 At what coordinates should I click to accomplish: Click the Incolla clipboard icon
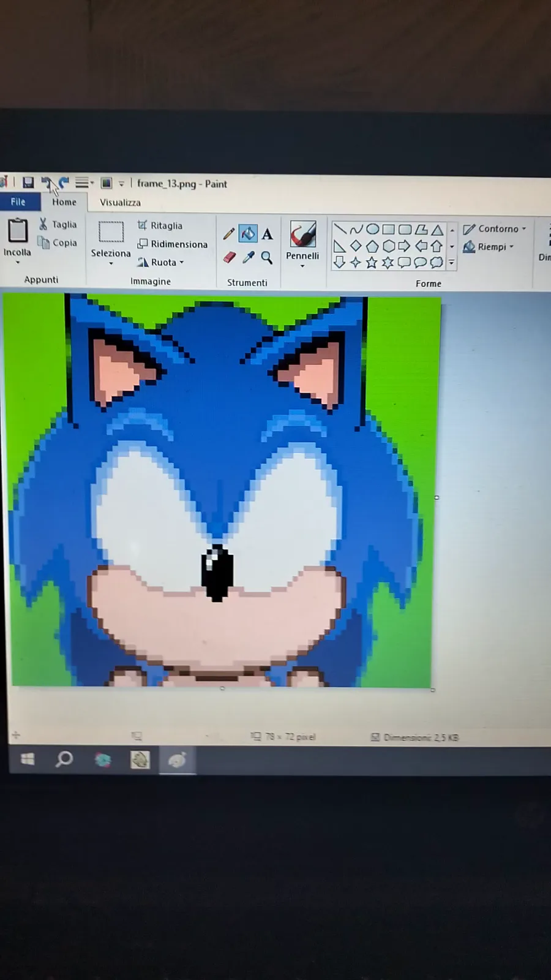(17, 230)
